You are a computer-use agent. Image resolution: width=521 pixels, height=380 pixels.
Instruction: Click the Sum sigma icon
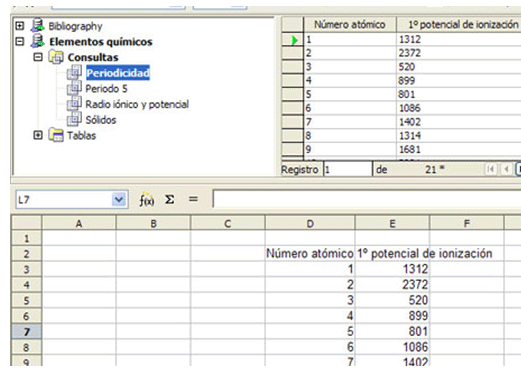170,200
